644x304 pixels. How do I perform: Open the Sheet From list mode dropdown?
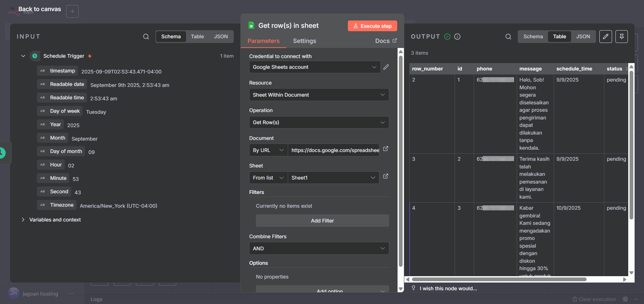[x=268, y=178]
